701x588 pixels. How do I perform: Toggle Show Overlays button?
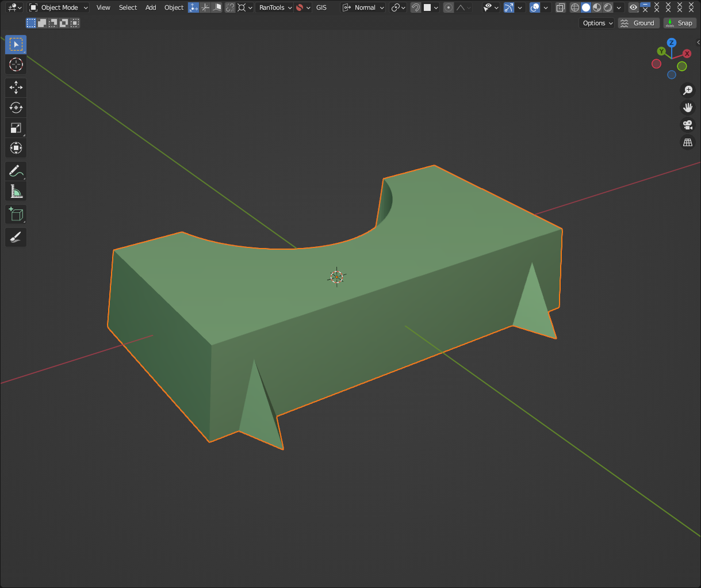pyautogui.click(x=535, y=7)
